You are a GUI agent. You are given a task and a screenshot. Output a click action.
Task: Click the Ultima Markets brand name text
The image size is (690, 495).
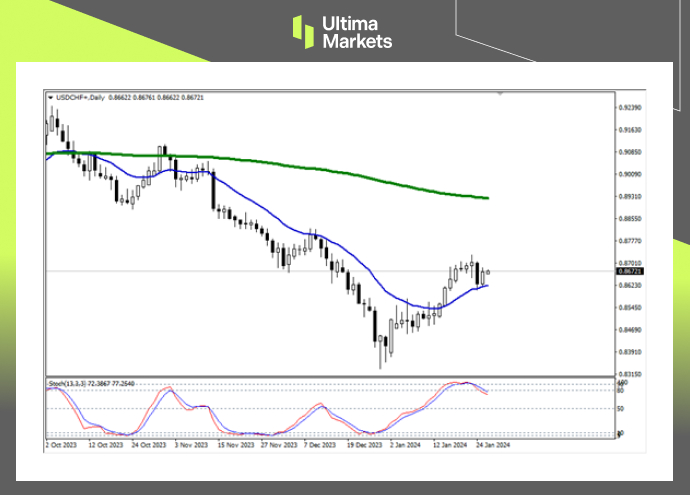point(356,32)
